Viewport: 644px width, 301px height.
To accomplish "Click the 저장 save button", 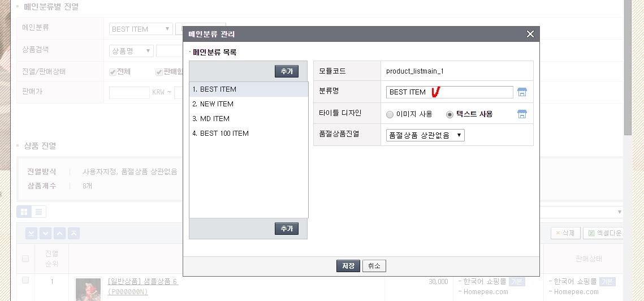I will [x=348, y=266].
